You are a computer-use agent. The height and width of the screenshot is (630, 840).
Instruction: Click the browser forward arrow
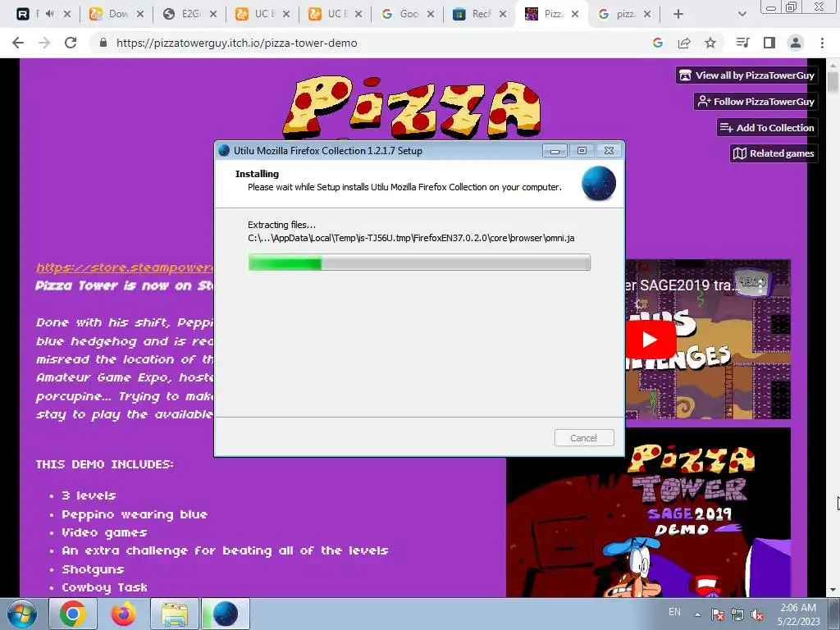[44, 43]
